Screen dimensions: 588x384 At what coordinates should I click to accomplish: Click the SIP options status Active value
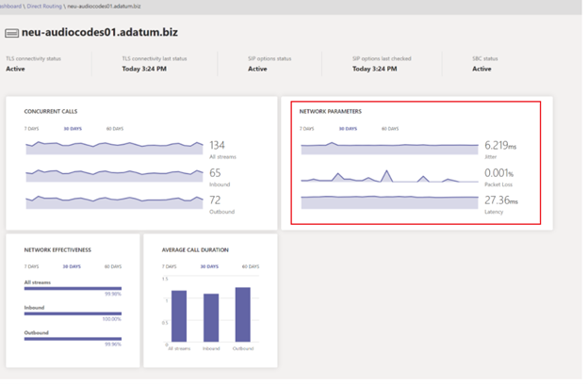257,69
